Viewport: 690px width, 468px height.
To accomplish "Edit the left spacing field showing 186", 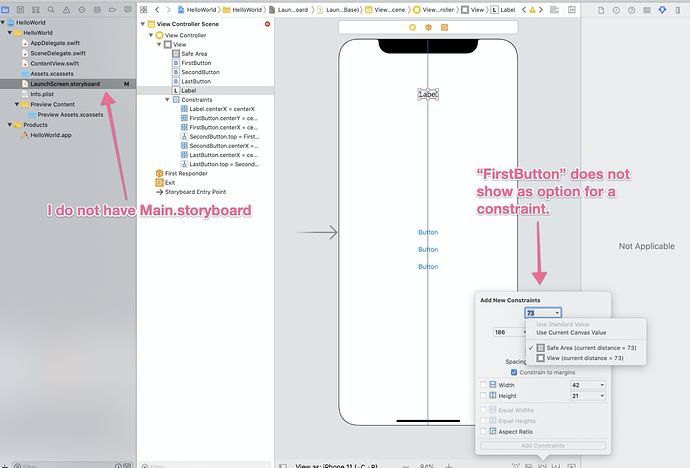I will click(x=508, y=332).
